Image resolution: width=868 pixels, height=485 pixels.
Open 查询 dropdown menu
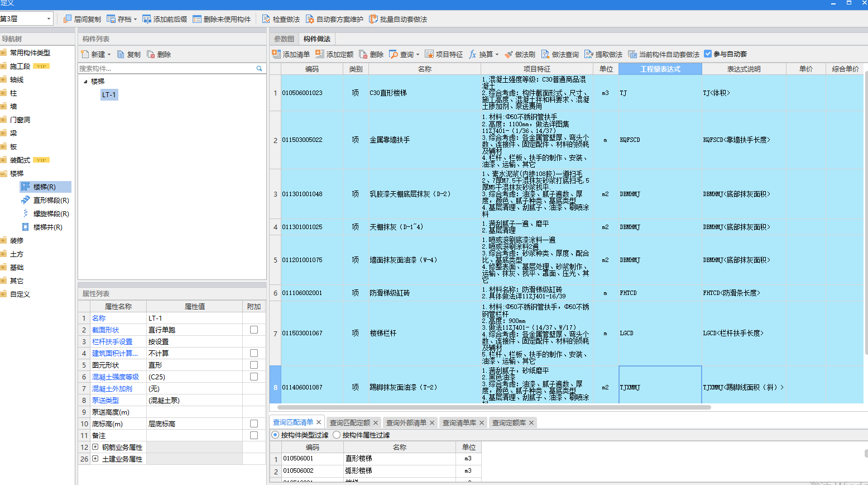tap(418, 55)
